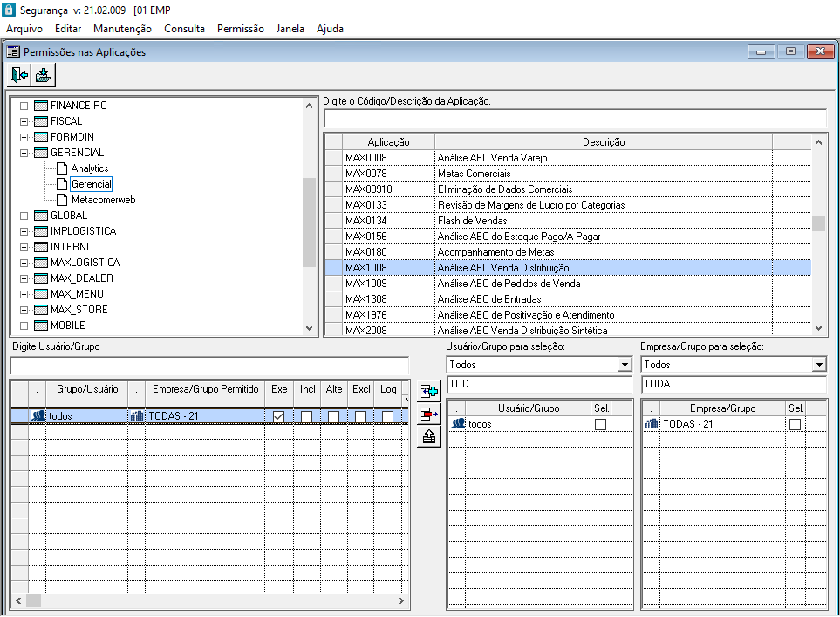Screen dimensions: 840x617
Task: Click the permissions grid horizontal scrollbar thumb
Action: 34,601
